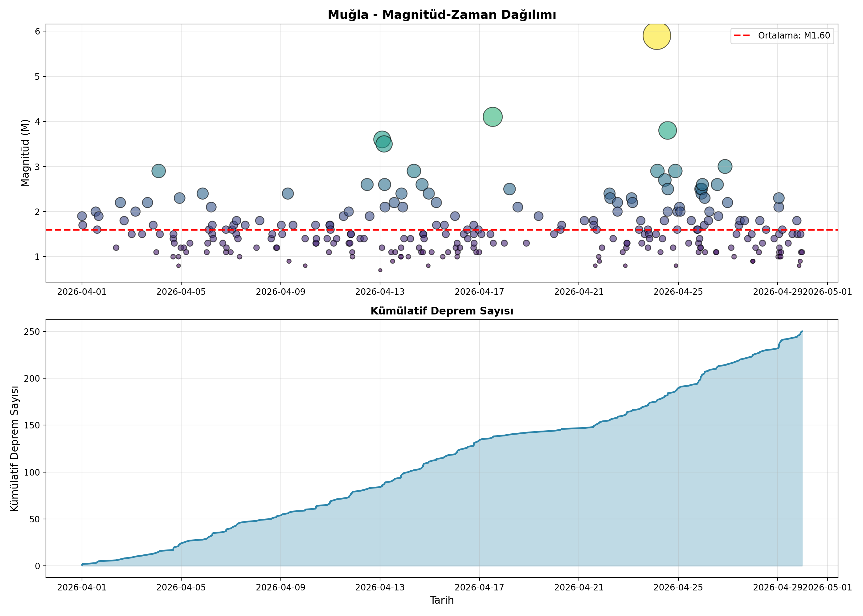This screenshot has width=863, height=616.
Task: Pick "2026-04-25" on the bottom cumulative chart axis
Action: tap(678, 588)
